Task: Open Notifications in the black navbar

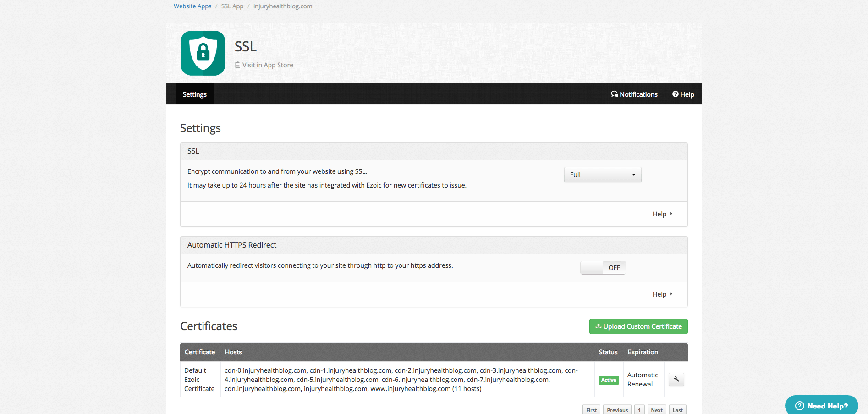Action: [x=634, y=94]
